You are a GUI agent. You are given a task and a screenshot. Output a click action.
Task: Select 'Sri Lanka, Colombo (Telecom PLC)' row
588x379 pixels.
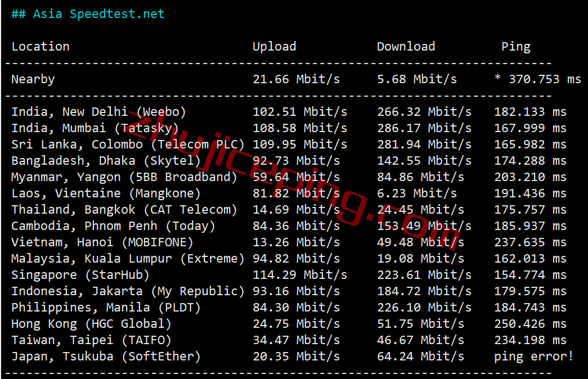128,145
